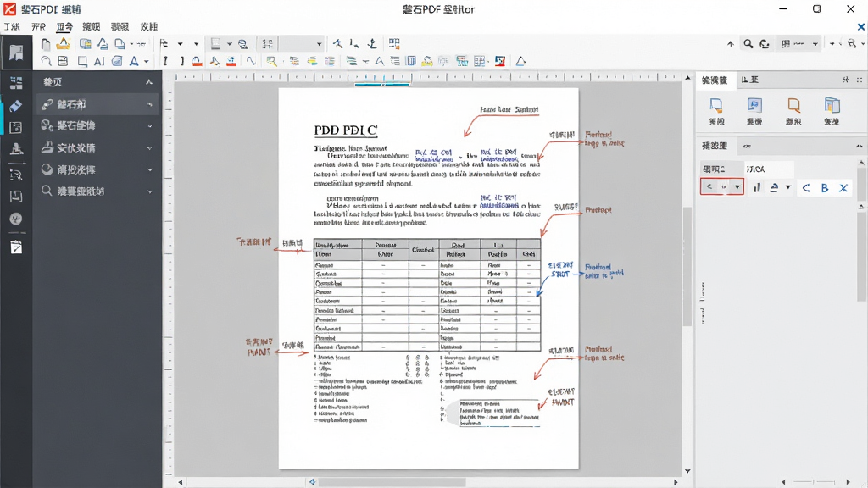Click the horizontal scrollbar left arrow below document
The height and width of the screenshot is (488, 868).
pos(181,482)
